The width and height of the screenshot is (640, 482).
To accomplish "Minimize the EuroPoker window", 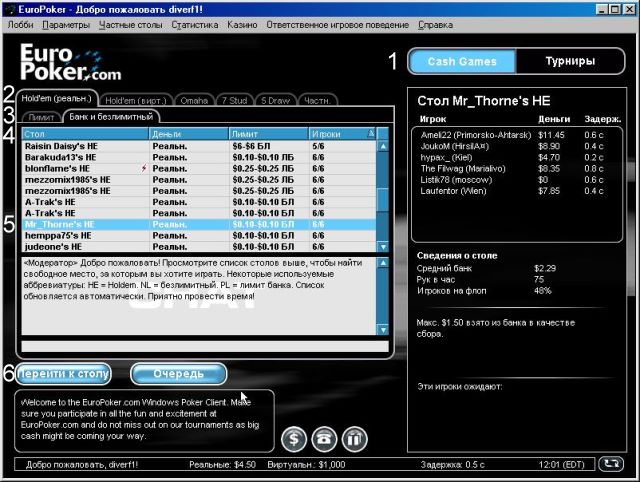I will pos(602,9).
